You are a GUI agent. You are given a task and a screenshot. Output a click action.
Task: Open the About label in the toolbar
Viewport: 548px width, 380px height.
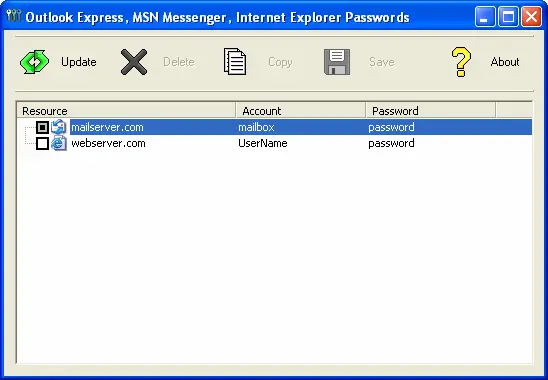tap(505, 62)
